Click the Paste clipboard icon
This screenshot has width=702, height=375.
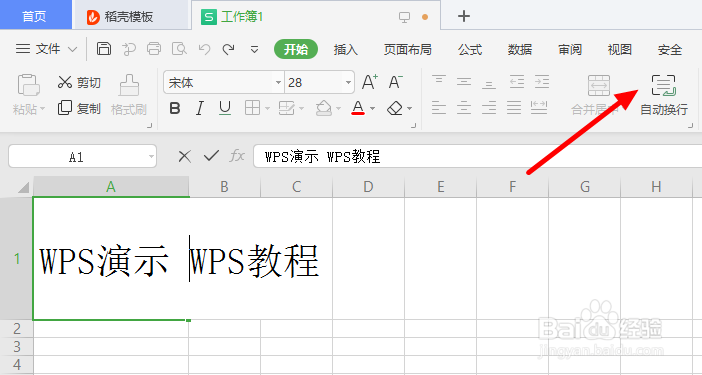pyautogui.click(x=29, y=85)
